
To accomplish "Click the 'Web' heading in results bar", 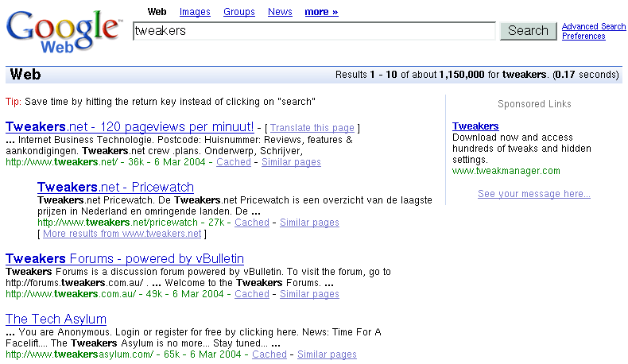I will [x=25, y=75].
